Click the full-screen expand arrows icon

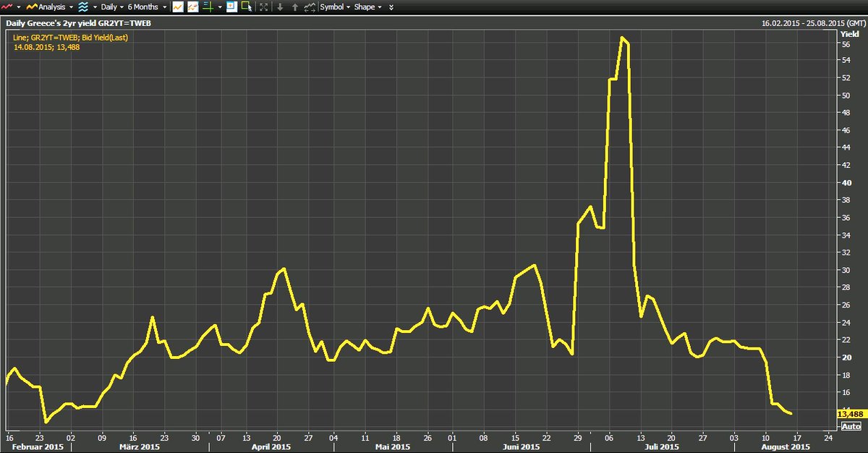pyautogui.click(x=263, y=7)
